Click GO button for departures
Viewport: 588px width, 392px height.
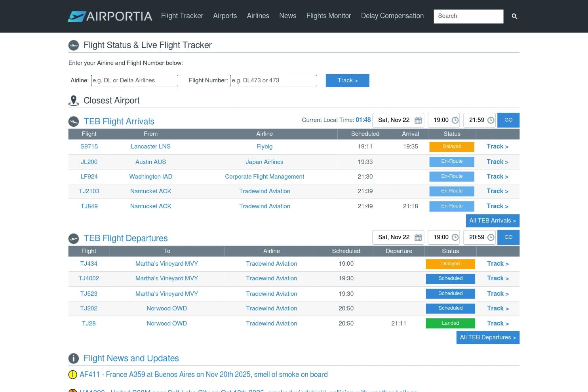[x=508, y=237]
